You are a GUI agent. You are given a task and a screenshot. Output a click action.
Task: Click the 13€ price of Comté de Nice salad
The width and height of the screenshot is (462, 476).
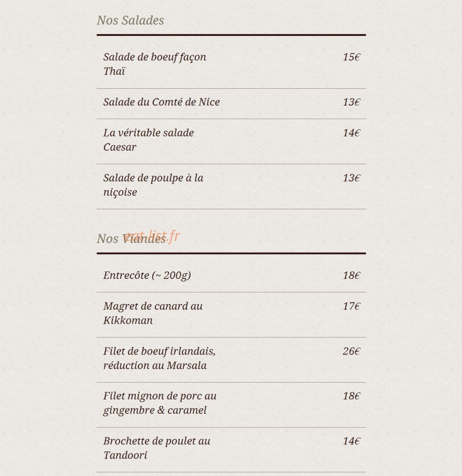(351, 102)
